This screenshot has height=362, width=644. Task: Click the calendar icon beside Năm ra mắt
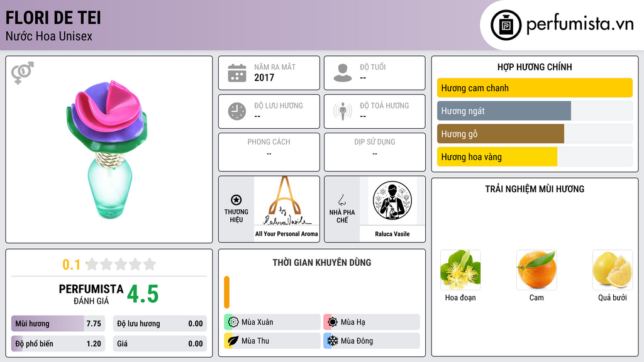pos(237,73)
